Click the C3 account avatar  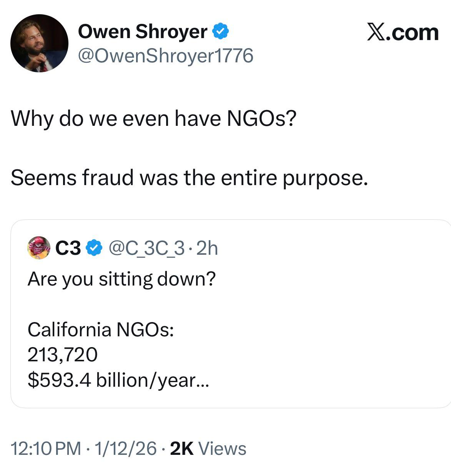(39, 248)
